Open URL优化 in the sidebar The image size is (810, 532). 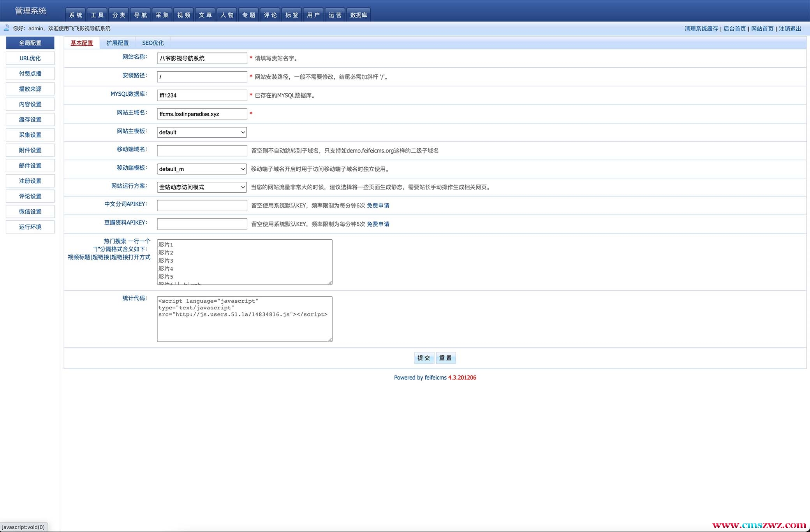[30, 58]
